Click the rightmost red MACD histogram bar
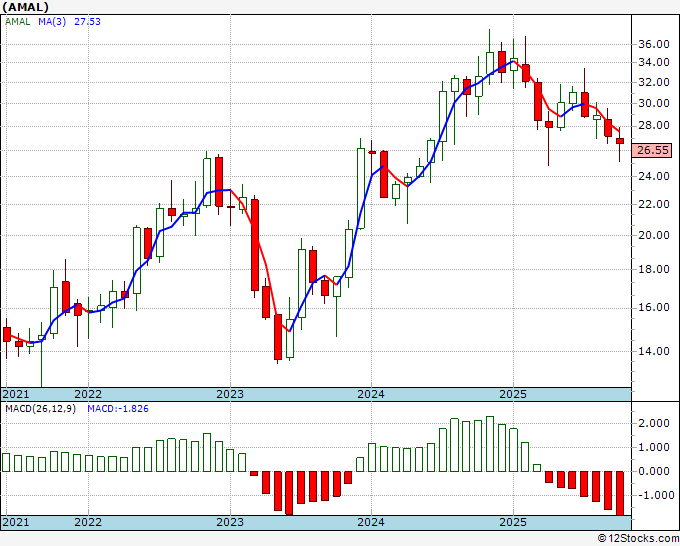Viewport: 680px width, 546px height. tap(620, 493)
